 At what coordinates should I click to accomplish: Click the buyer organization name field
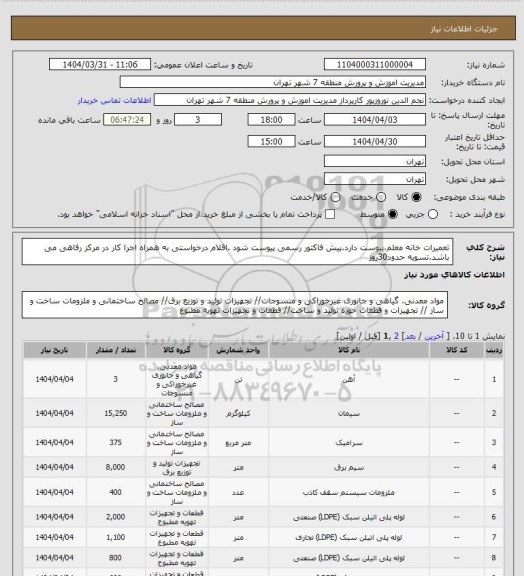click(x=273, y=82)
